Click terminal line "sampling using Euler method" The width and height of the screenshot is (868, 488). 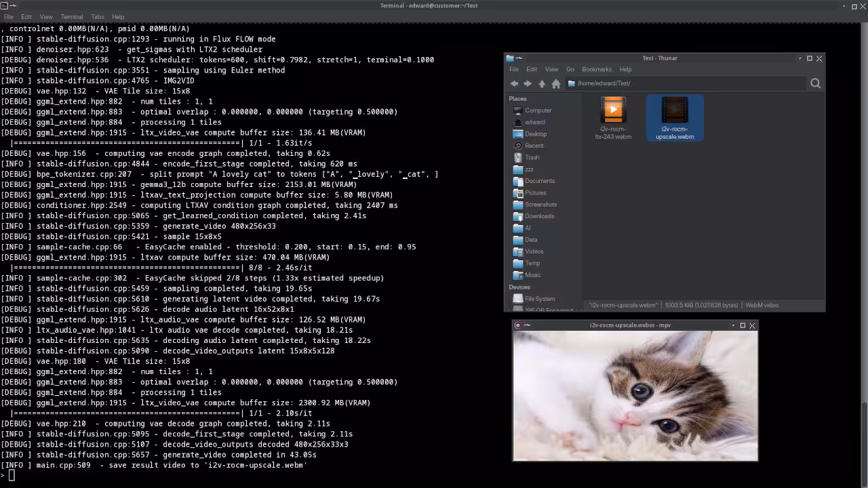click(x=143, y=70)
